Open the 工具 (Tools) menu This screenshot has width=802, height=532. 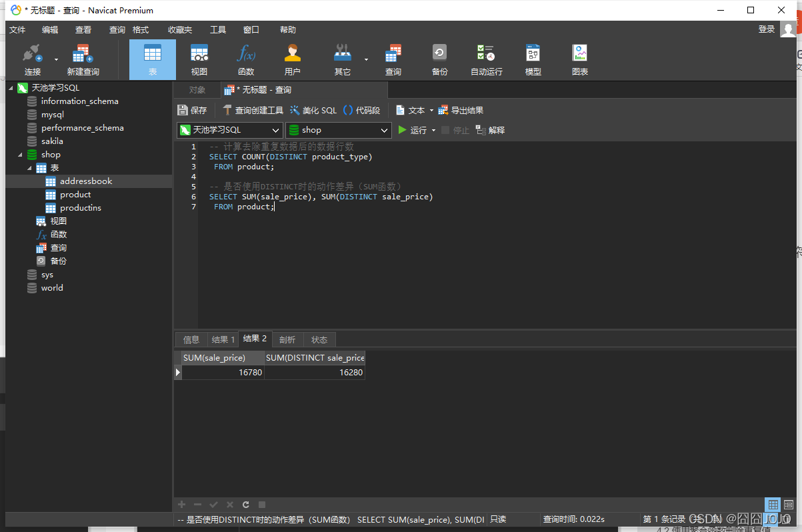click(218, 29)
